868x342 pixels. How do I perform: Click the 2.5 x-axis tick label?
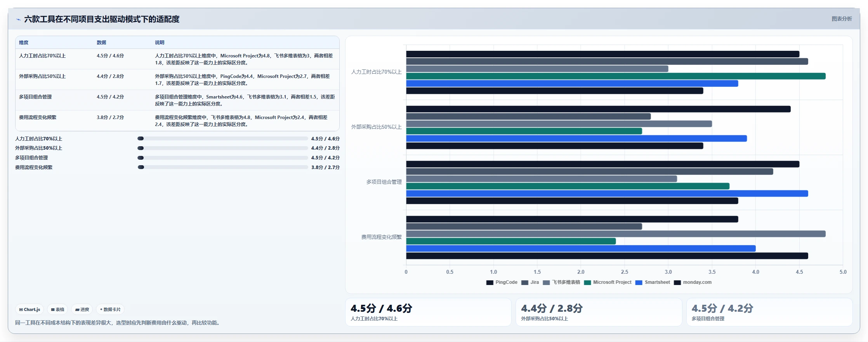pyautogui.click(x=624, y=272)
